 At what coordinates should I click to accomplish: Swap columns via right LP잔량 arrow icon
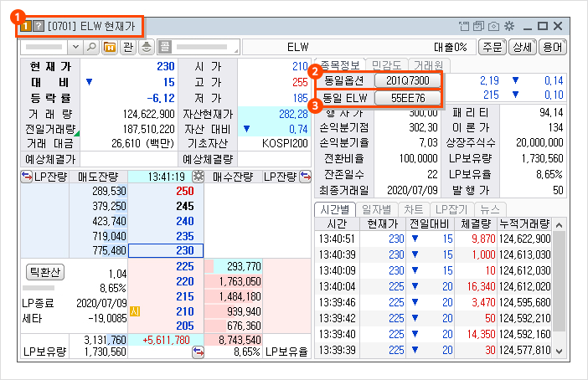click(x=306, y=176)
